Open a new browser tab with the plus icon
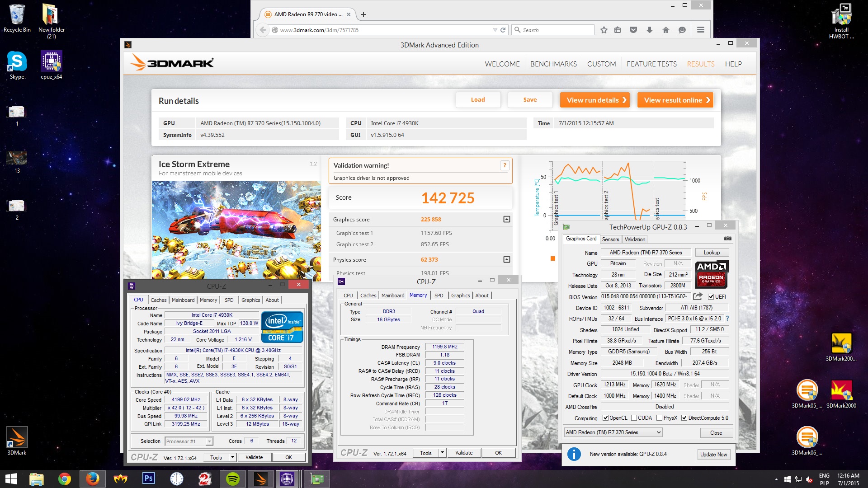 point(363,14)
